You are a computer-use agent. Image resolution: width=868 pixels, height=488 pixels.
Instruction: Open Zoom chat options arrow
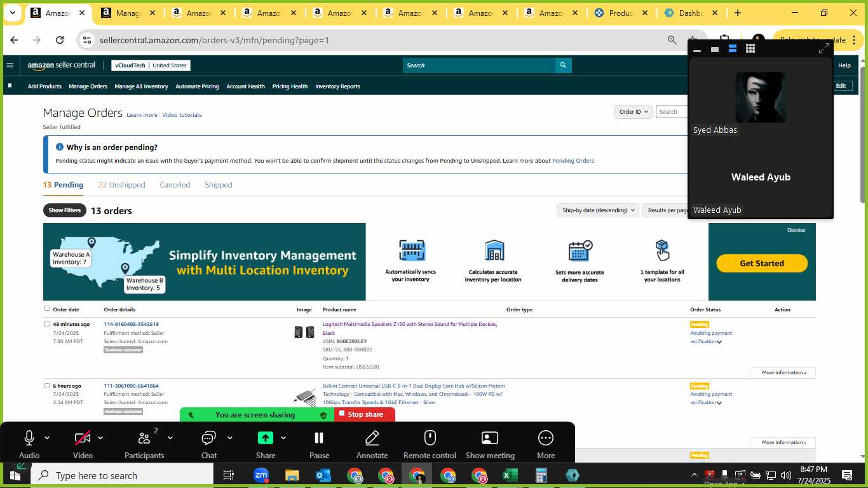point(230,438)
